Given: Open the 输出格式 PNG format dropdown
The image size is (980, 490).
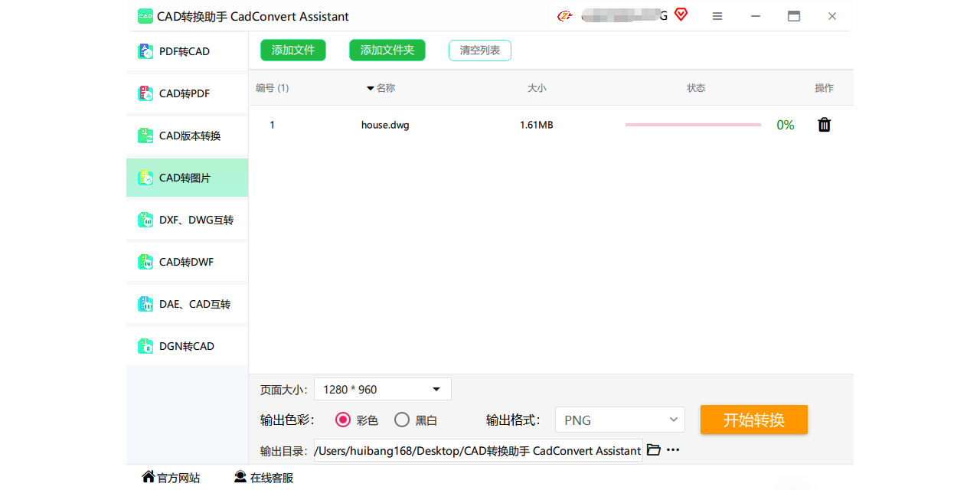Looking at the screenshot, I should 619,420.
